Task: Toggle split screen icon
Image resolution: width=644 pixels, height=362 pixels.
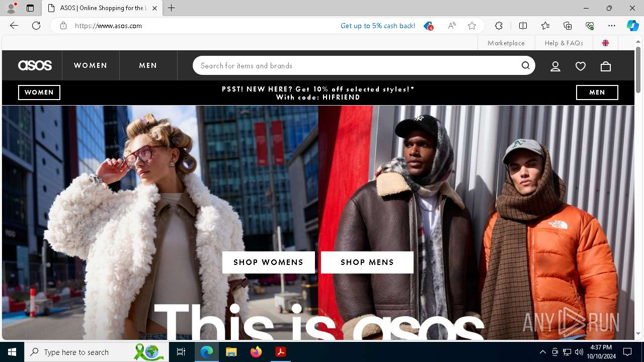Action: 523,26
